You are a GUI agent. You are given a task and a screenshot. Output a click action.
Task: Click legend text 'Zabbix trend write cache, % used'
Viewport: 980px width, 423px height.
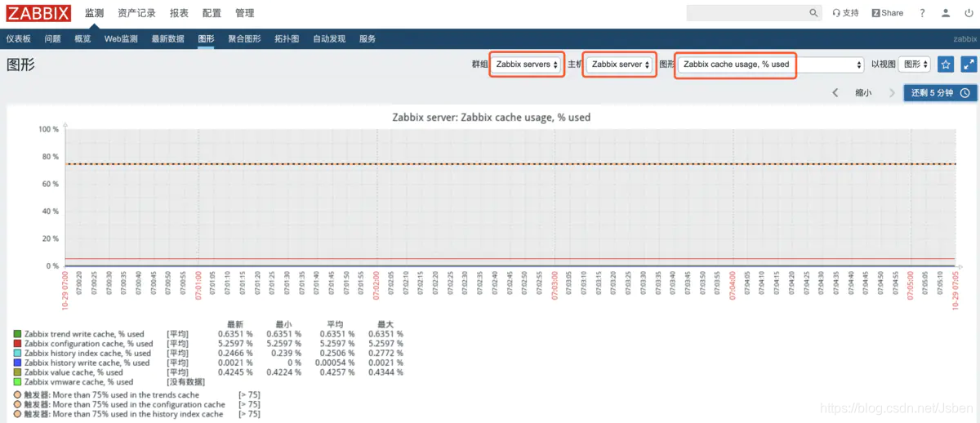pyautogui.click(x=84, y=334)
